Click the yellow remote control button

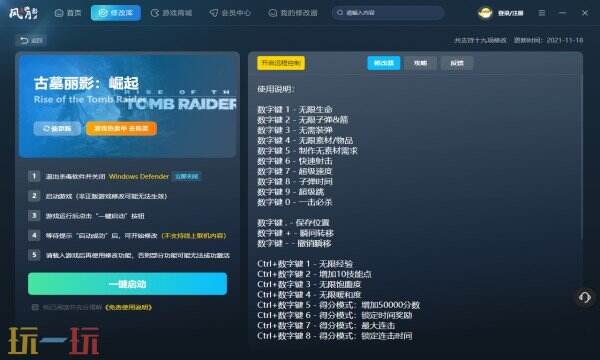pos(281,63)
